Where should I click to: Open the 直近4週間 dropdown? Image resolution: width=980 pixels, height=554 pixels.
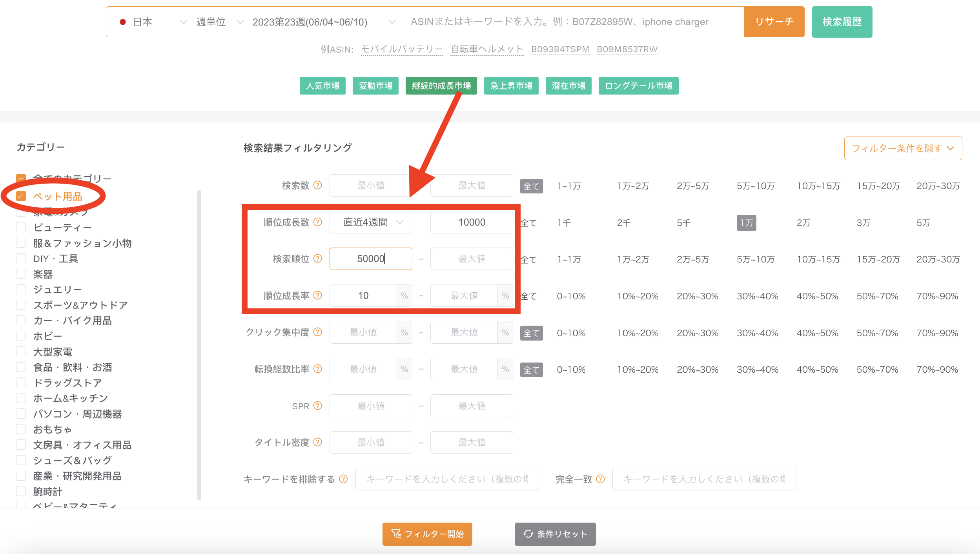[x=371, y=222]
